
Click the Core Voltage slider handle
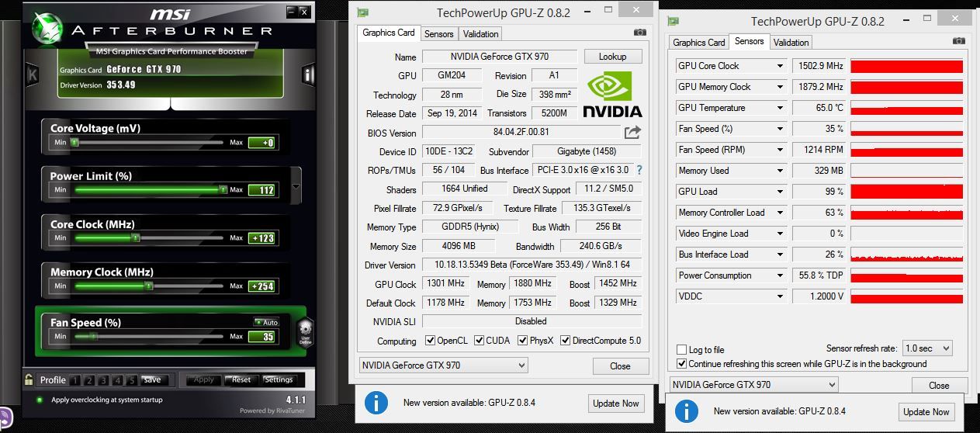(x=74, y=143)
